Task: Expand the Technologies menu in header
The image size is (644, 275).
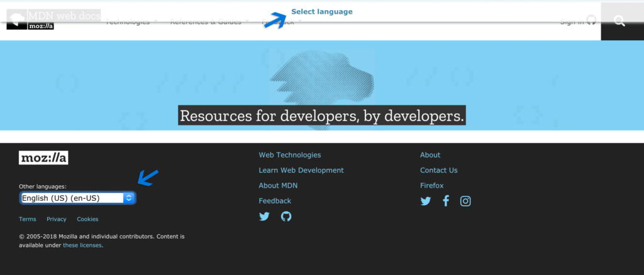Action: [131, 22]
